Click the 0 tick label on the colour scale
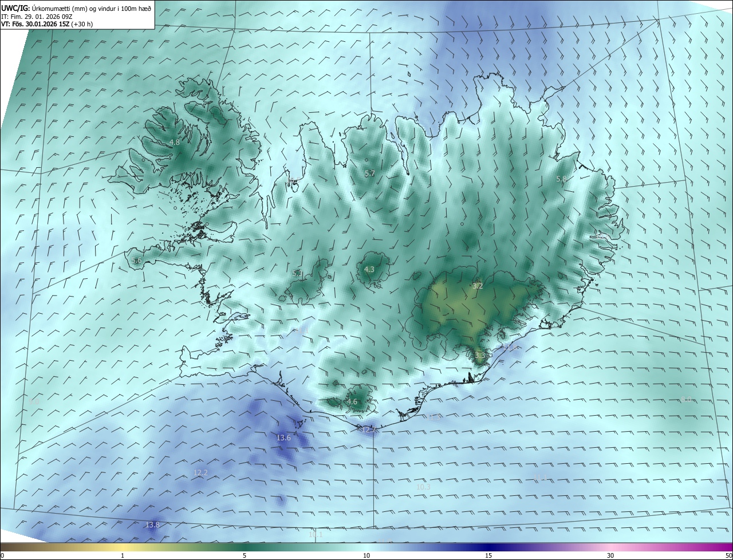 (2, 555)
